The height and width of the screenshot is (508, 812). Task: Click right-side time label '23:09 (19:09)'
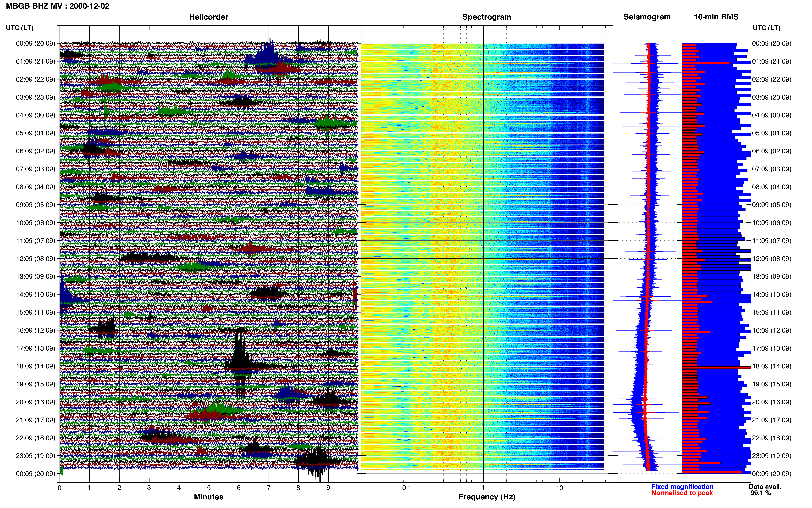click(772, 456)
